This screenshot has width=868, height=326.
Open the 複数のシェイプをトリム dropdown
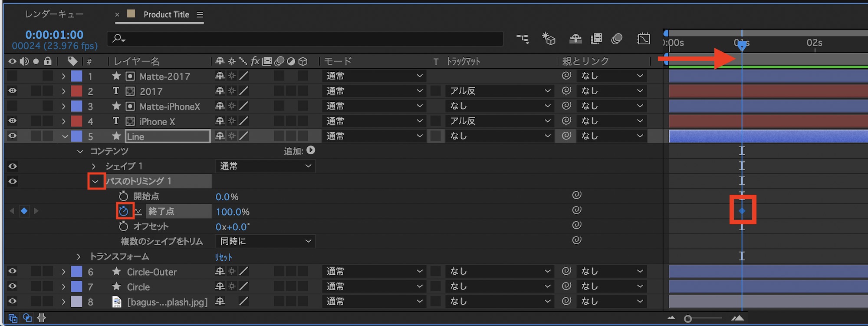click(x=265, y=241)
